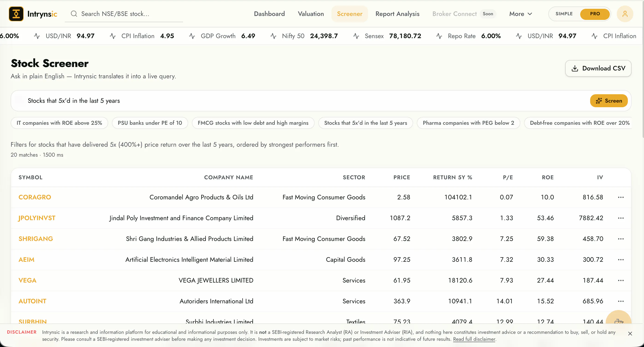Viewport: 644px width, 347px height.
Task: Open Report Analysis tab
Action: point(397,14)
